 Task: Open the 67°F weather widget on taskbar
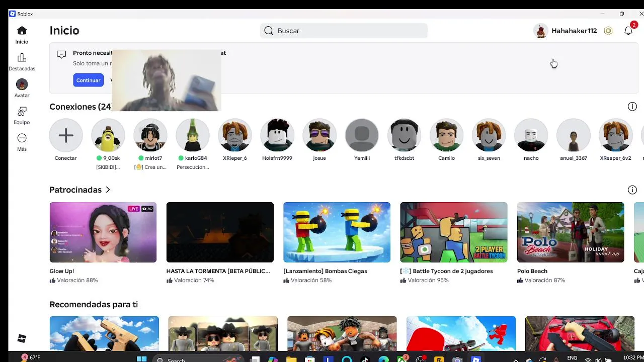click(x=30, y=357)
